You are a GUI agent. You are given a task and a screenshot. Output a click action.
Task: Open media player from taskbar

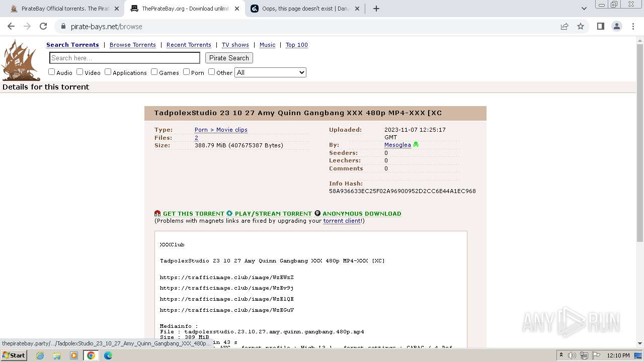(74, 355)
